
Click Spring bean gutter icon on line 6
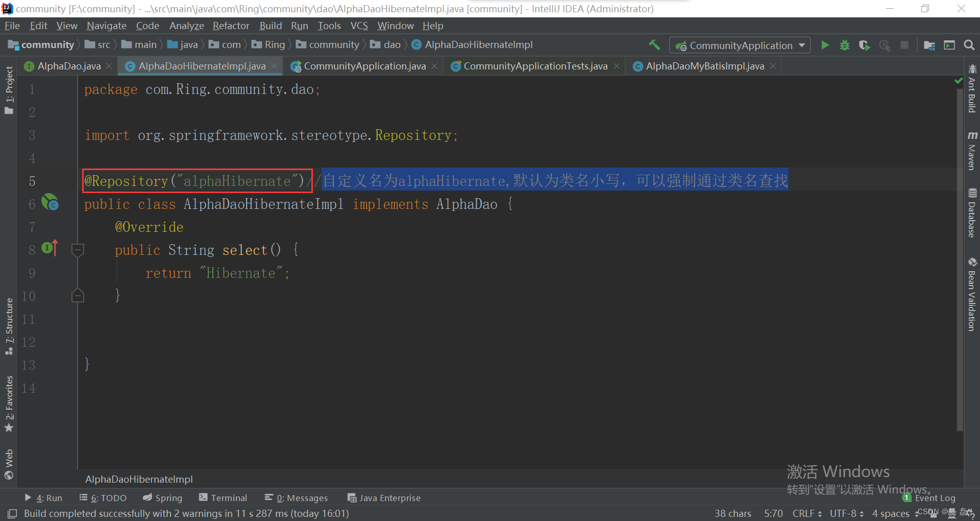point(50,202)
